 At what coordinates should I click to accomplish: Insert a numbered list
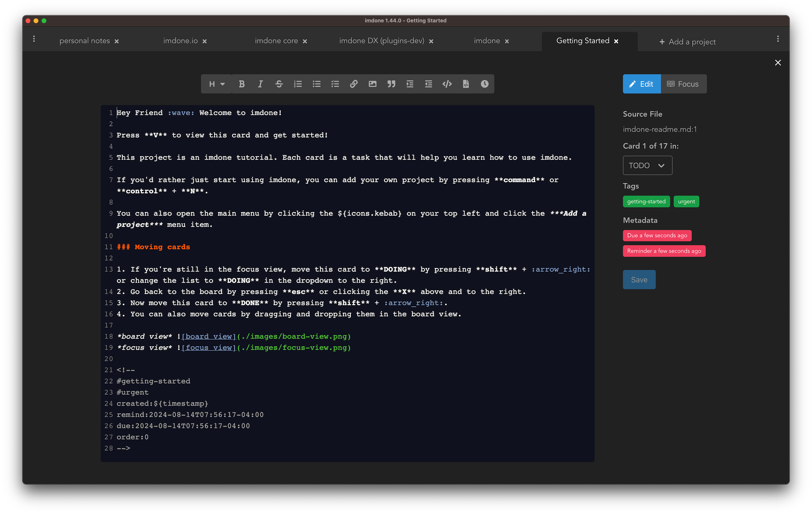pyautogui.click(x=298, y=84)
